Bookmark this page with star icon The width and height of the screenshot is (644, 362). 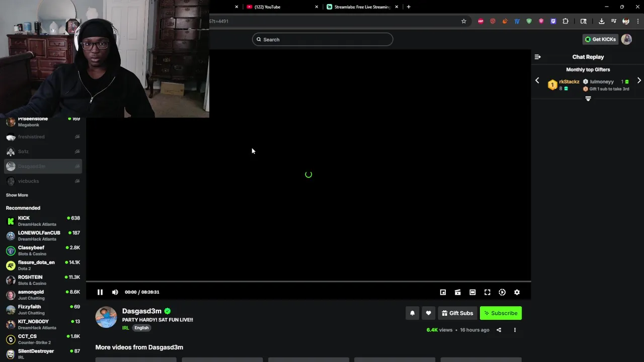click(464, 21)
